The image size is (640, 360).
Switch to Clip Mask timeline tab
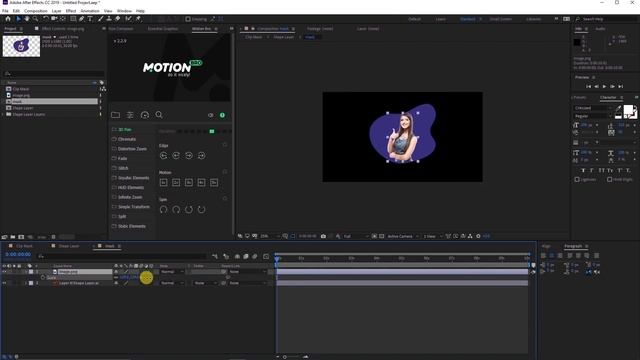[x=24, y=246]
